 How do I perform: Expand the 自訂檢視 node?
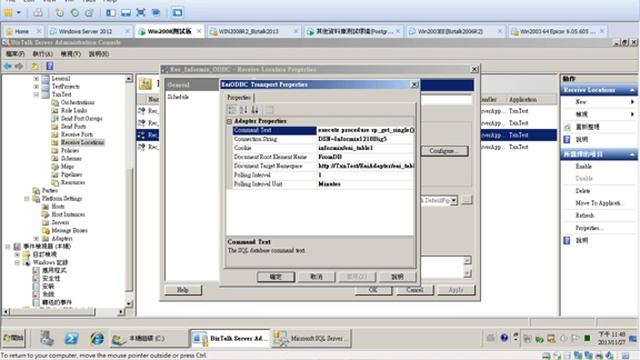click(x=17, y=255)
